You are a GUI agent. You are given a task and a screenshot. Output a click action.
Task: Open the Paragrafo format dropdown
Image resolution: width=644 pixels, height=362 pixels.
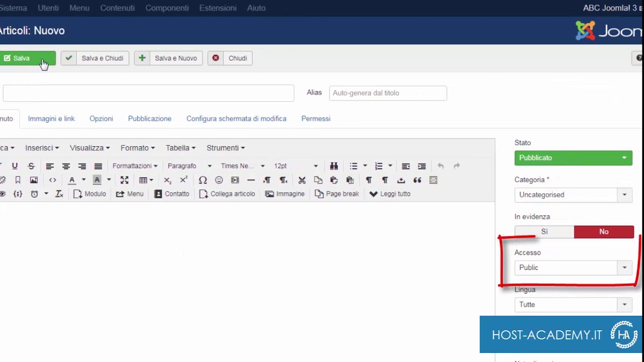click(x=190, y=166)
